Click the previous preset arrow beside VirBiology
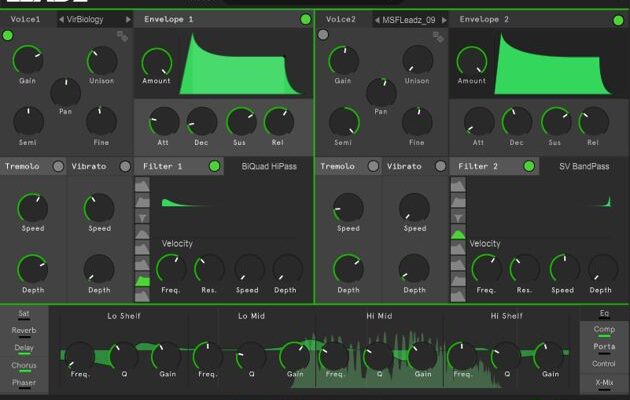This screenshot has height=400, width=630. (x=61, y=20)
